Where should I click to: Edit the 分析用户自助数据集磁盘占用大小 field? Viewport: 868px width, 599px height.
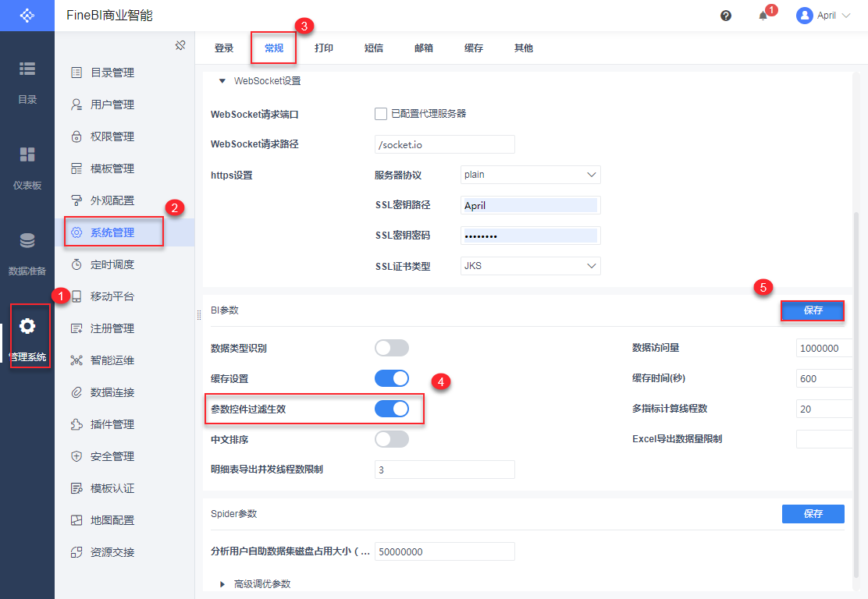[444, 551]
